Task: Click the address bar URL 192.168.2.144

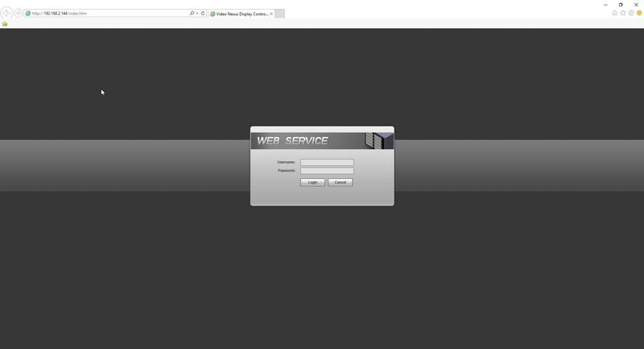Action: click(56, 13)
